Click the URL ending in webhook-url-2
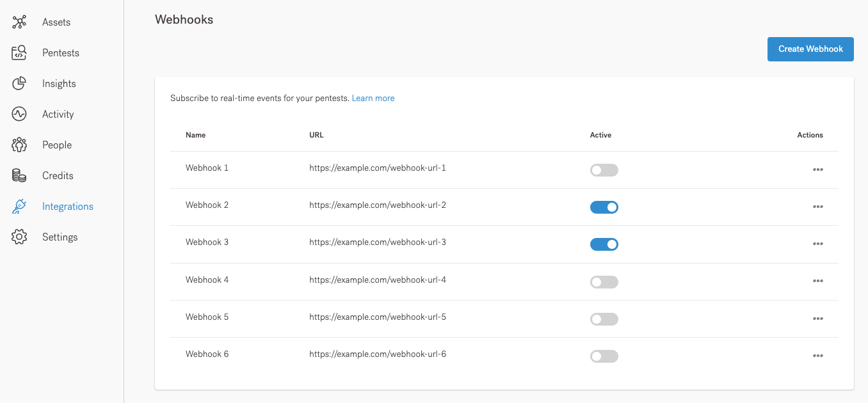 coord(378,205)
